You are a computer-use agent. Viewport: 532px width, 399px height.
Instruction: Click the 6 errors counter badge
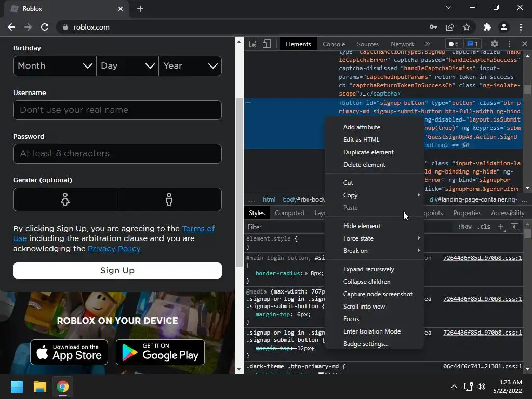pyautogui.click(x=454, y=44)
